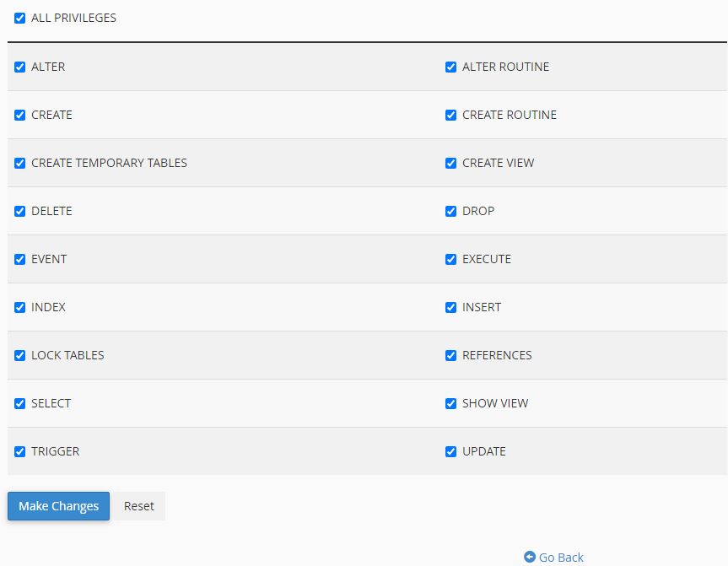The height and width of the screenshot is (566, 728).
Task: Disable the INSERT privilege
Action: (x=451, y=307)
